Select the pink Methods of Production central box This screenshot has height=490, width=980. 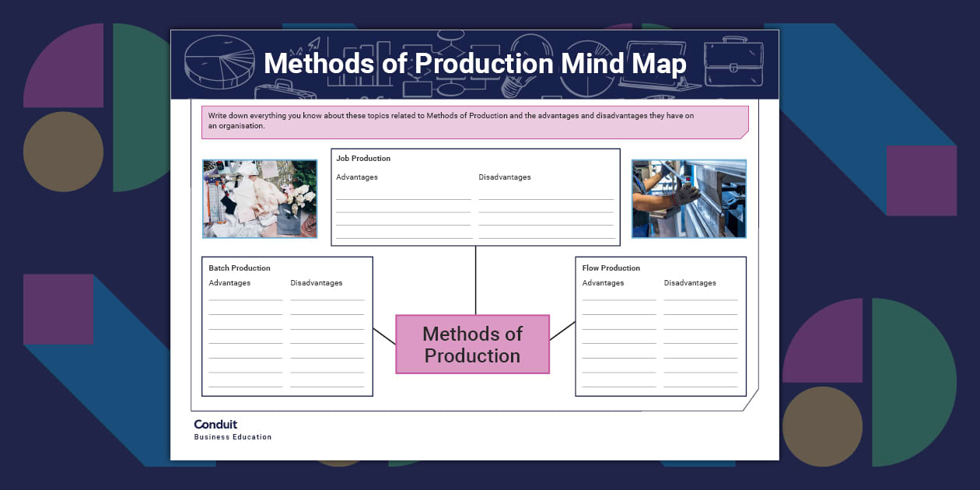[x=472, y=345]
